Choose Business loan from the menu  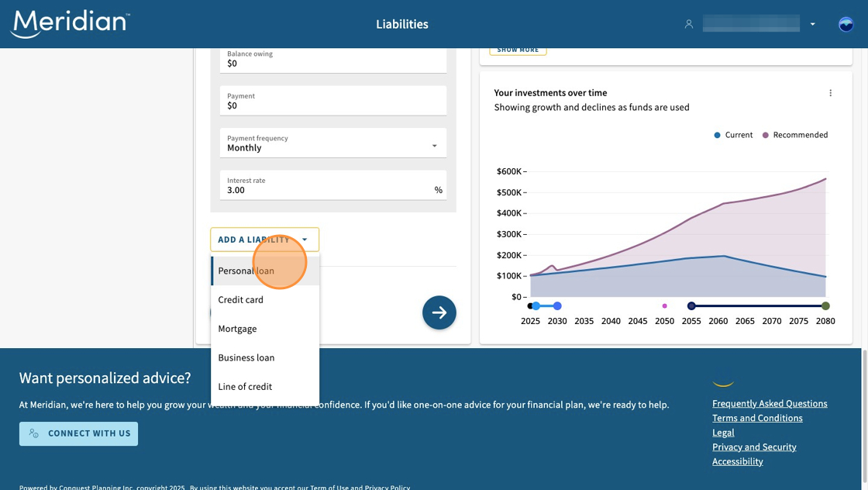pos(265,357)
